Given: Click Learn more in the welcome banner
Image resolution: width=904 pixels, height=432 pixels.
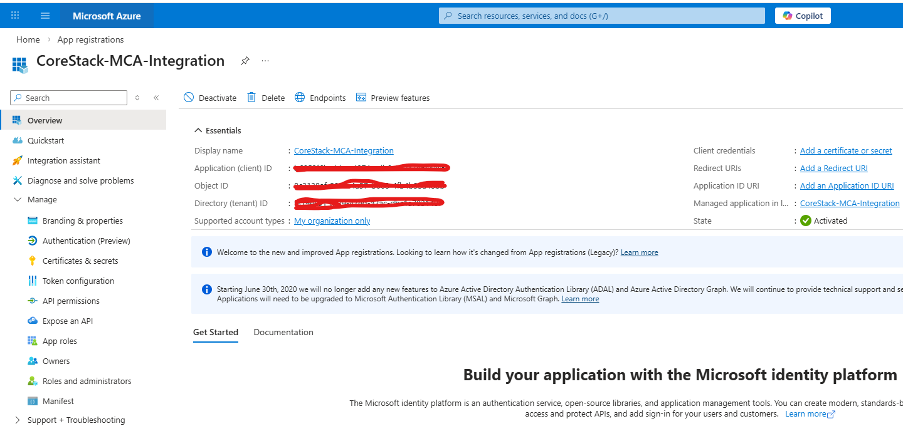Looking at the screenshot, I should (x=639, y=253).
